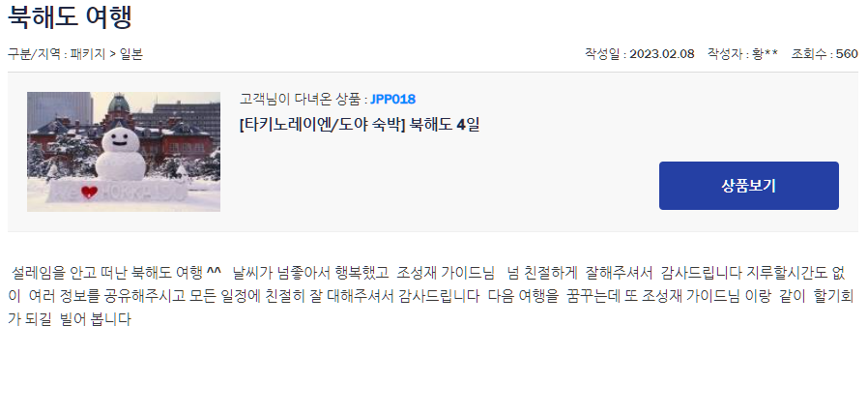This screenshot has height=415, width=868.
Task: Click review line about 여러 정보를 공유해주시고
Action: pyautogui.click(x=431, y=296)
